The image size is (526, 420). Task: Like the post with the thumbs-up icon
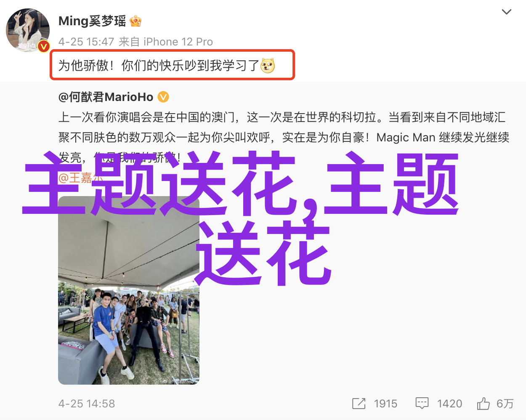[x=483, y=404]
